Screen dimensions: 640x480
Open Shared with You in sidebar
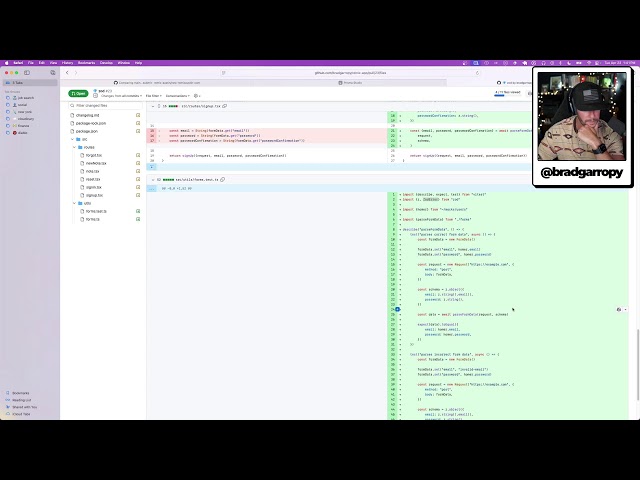24,407
